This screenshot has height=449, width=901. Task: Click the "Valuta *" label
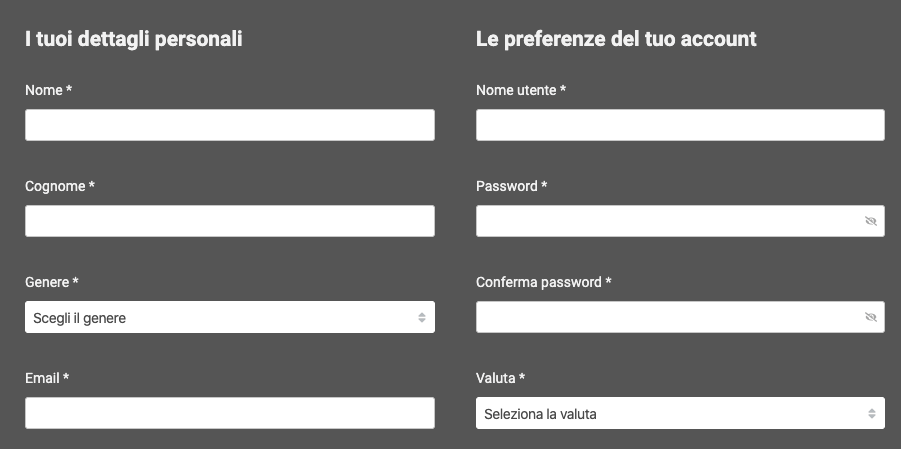(x=500, y=378)
